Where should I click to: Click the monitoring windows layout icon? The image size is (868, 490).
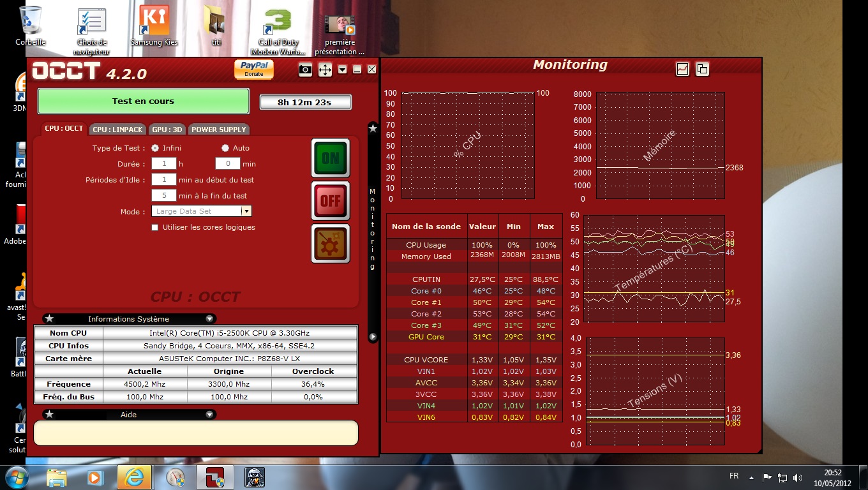(702, 69)
